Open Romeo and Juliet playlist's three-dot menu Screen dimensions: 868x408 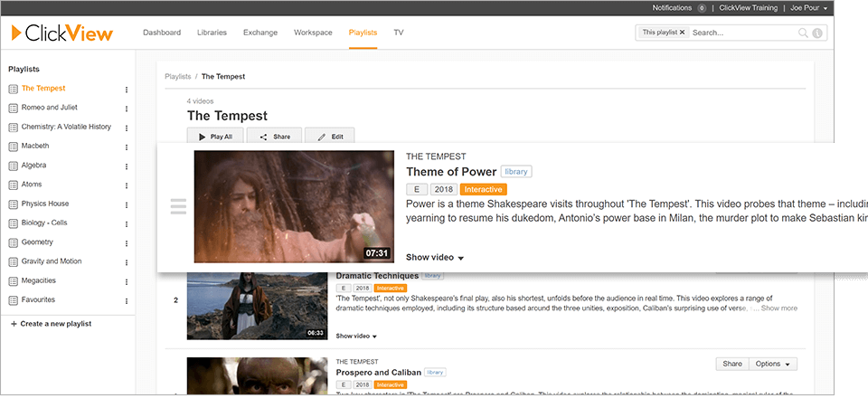click(127, 109)
